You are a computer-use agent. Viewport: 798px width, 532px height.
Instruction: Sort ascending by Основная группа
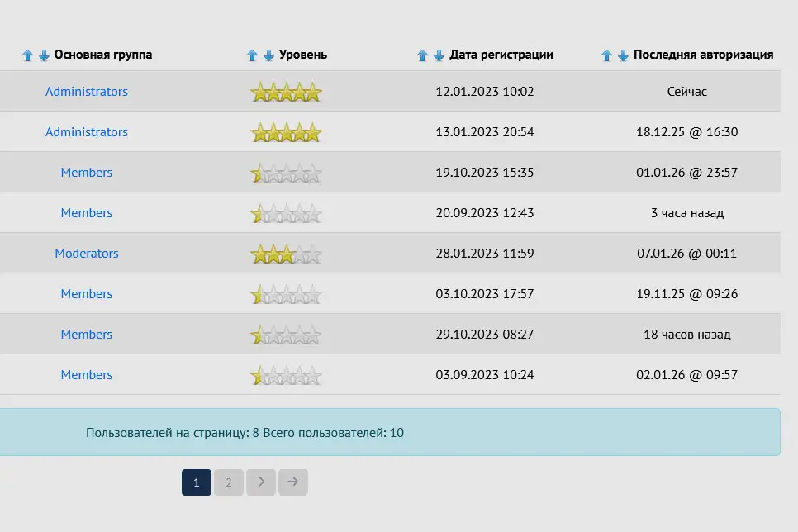27,55
